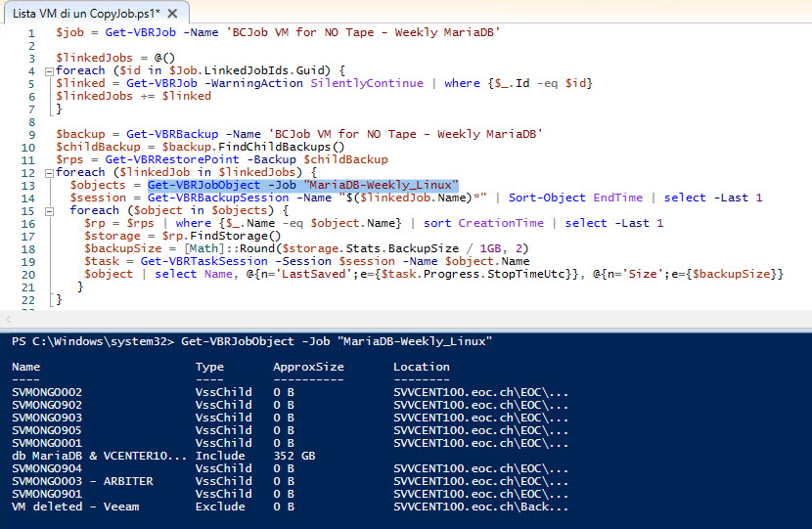The height and width of the screenshot is (529, 812).
Task: Click SVMONGO902 in the console output
Action: click(x=47, y=405)
